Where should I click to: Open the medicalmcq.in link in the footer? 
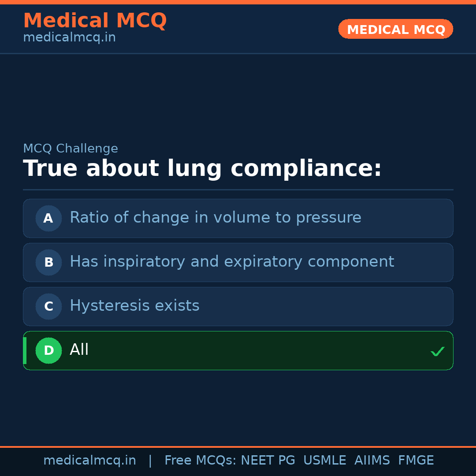89,461
